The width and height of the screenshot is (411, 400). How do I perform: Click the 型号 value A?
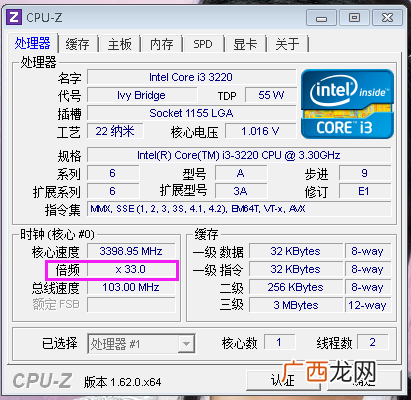pos(241,173)
